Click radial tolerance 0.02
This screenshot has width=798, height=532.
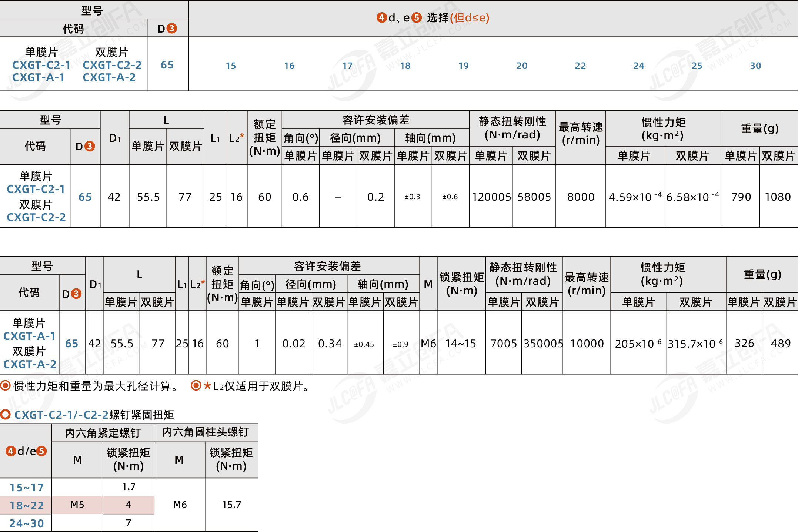click(x=294, y=344)
